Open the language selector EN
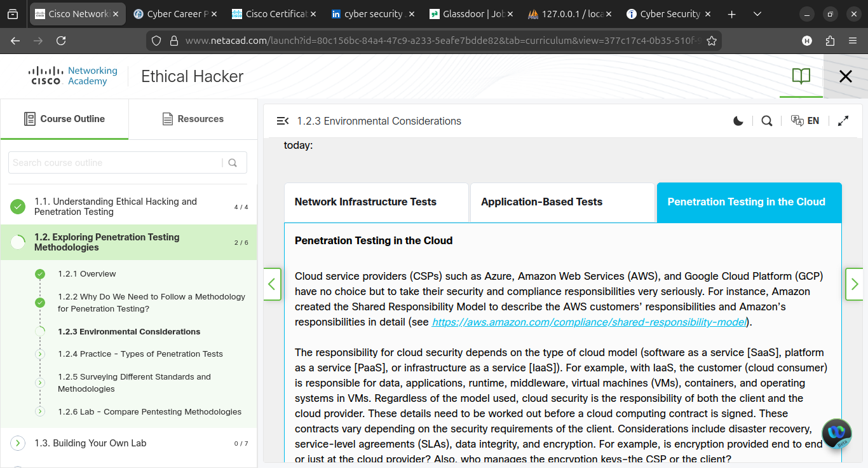Image resolution: width=868 pixels, height=468 pixels. [x=804, y=121]
